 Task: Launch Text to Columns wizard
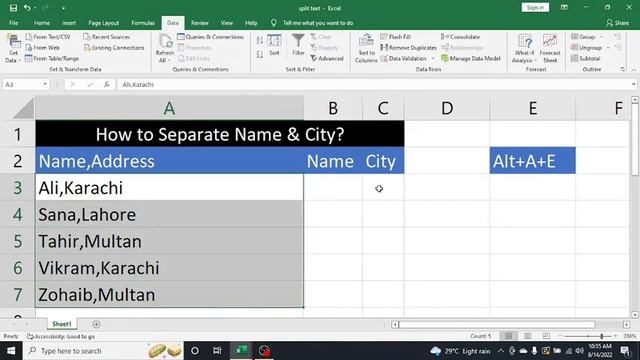coord(366,48)
